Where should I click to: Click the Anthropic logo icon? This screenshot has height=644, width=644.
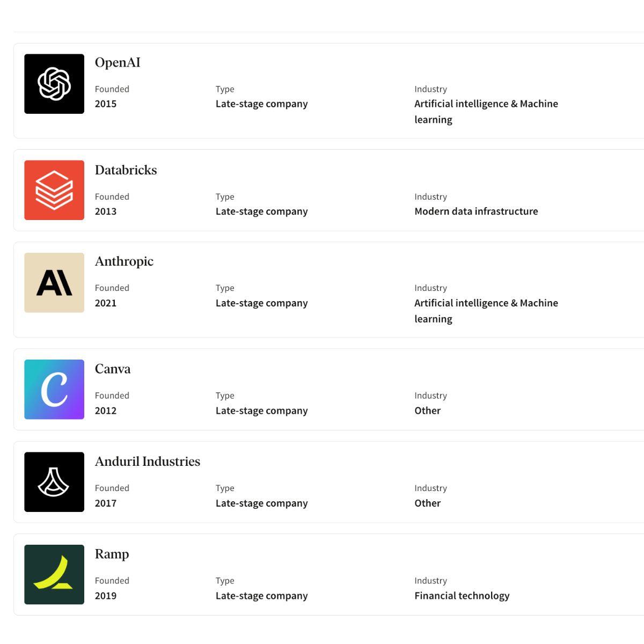(54, 283)
